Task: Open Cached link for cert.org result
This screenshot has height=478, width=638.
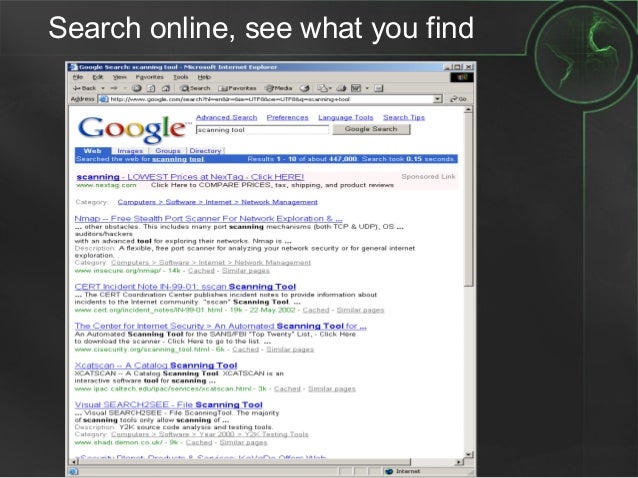Action: pyautogui.click(x=316, y=310)
